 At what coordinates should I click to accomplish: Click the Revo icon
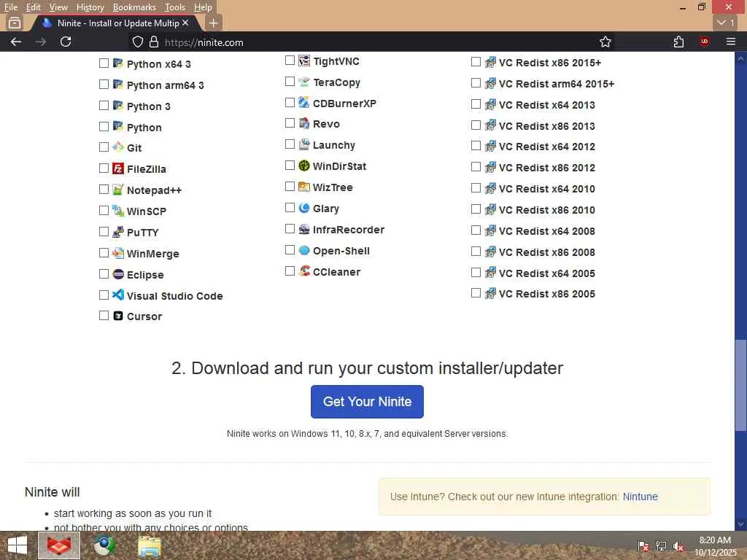(304, 123)
